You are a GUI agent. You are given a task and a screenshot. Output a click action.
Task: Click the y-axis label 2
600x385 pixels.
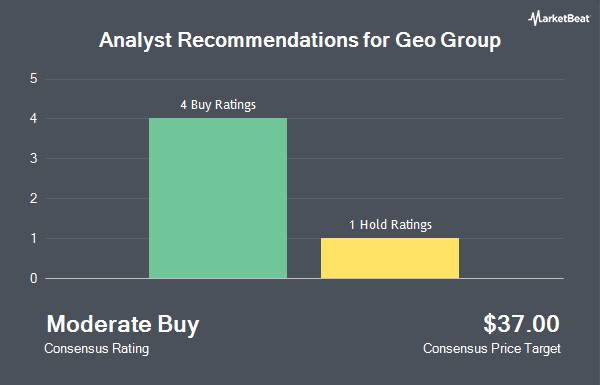[x=34, y=198]
